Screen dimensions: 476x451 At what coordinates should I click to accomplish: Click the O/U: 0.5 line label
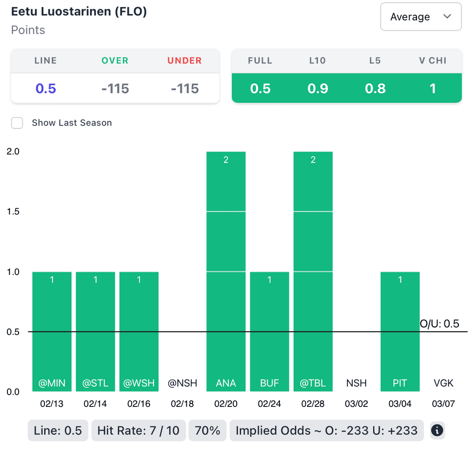point(439,324)
